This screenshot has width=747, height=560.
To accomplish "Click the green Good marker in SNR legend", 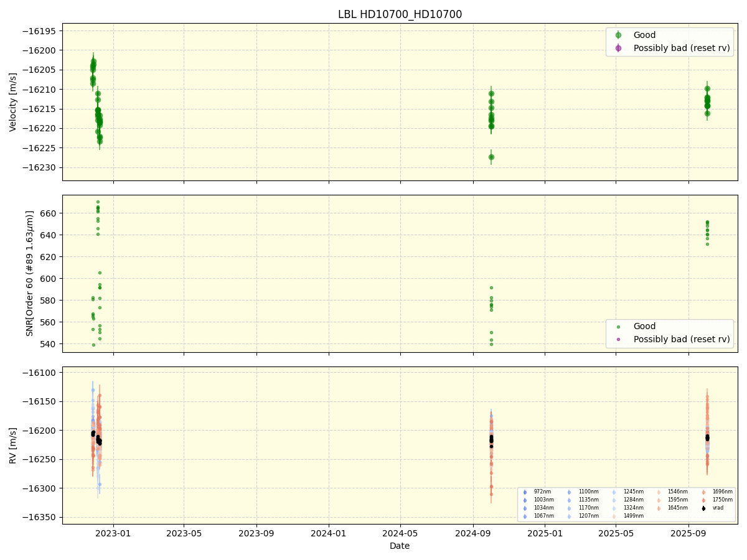I will (618, 327).
